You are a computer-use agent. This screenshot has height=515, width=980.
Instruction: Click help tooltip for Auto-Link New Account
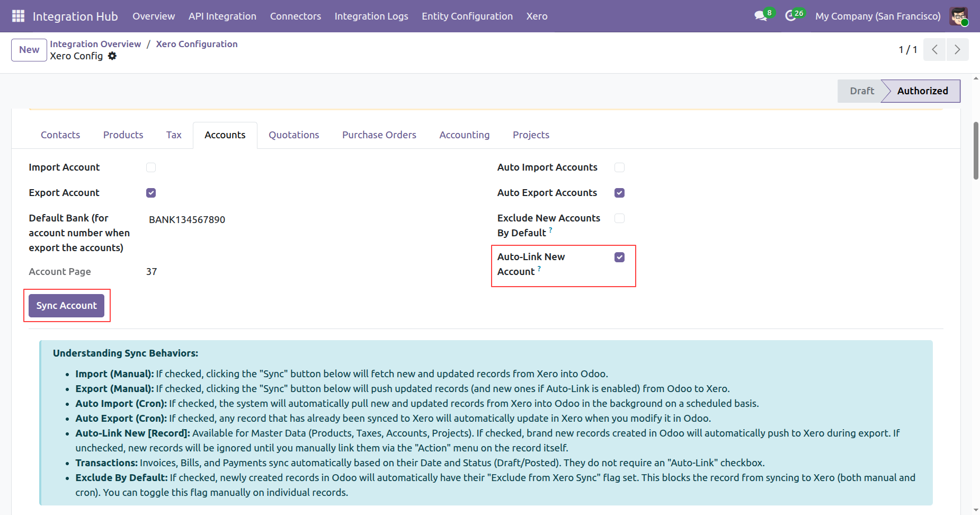point(539,269)
